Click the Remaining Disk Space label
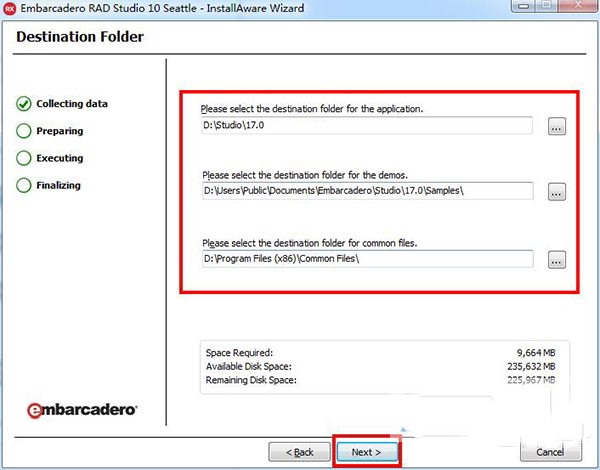 (251, 380)
